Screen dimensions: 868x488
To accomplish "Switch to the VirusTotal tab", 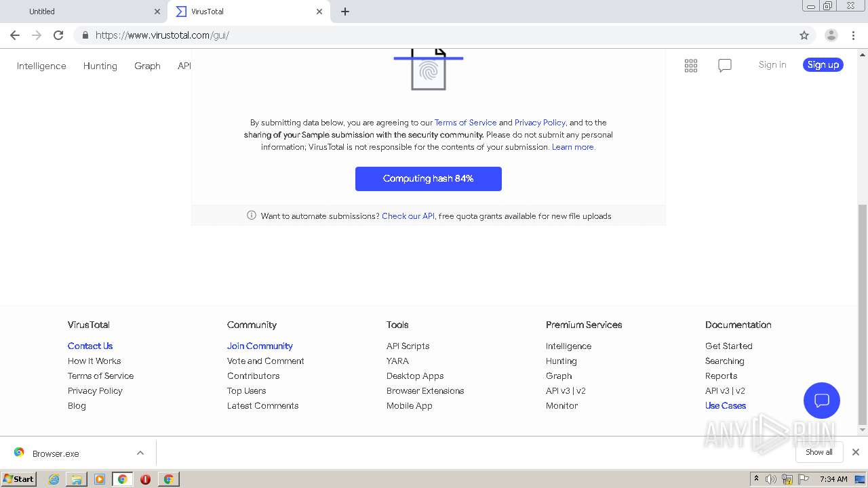I will coord(249,12).
